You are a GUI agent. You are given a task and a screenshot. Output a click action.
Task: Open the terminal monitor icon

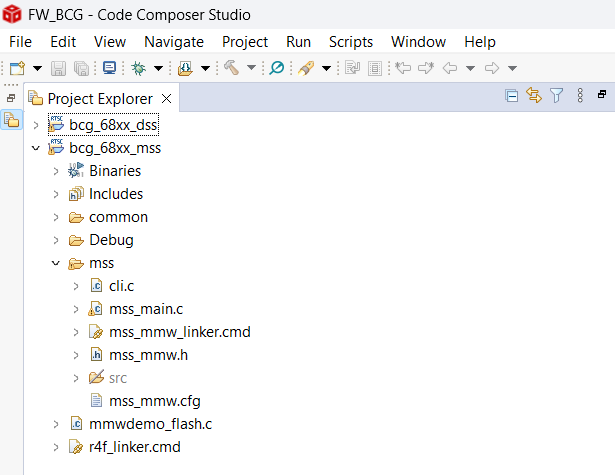(109, 68)
